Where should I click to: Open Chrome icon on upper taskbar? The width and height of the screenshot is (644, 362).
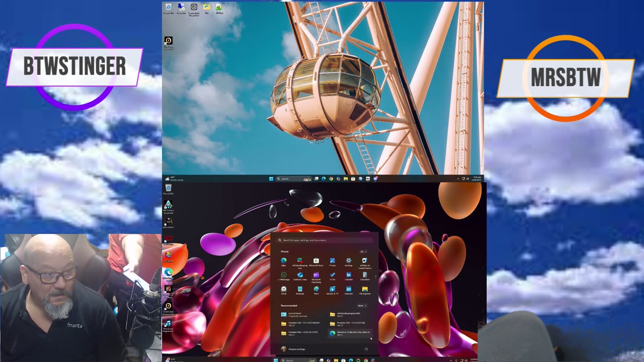331,178
